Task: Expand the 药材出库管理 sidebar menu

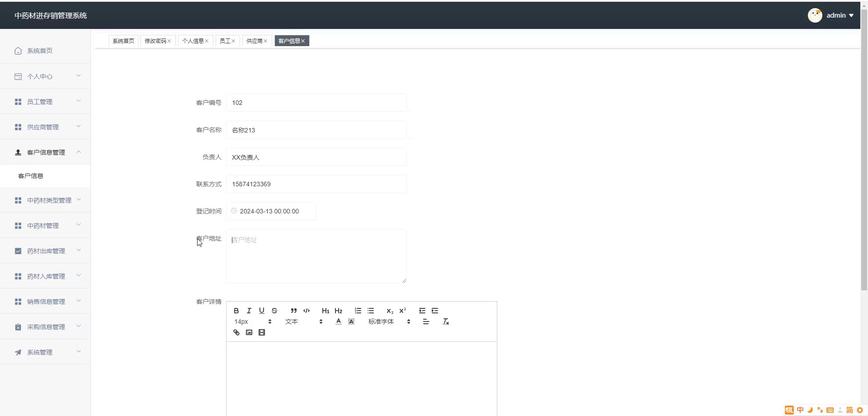Action: tap(45, 251)
